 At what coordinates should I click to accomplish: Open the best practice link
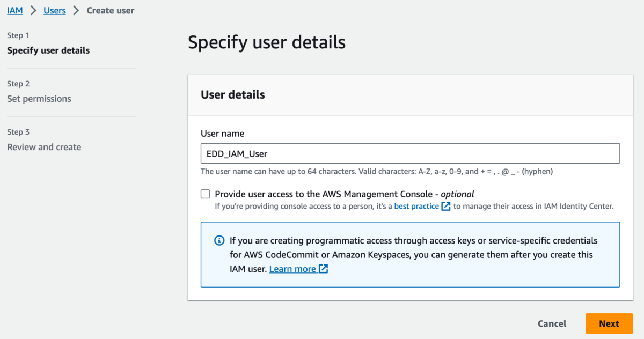pos(416,206)
